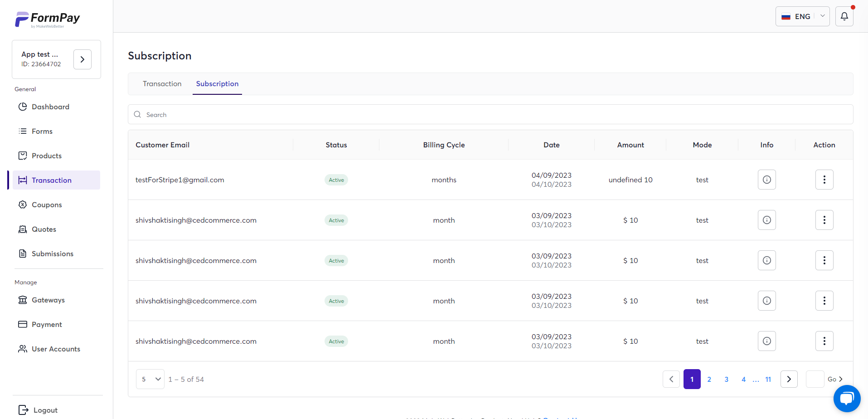Go to page 3

(x=726, y=380)
